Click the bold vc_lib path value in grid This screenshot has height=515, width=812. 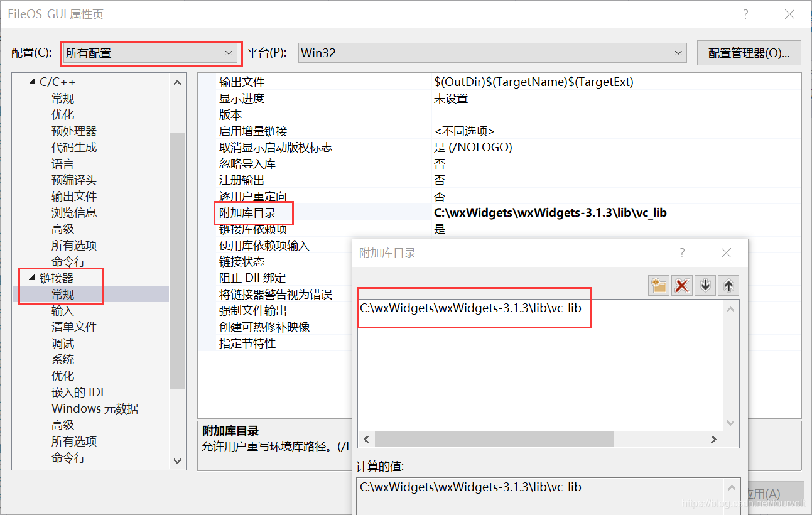click(x=550, y=213)
